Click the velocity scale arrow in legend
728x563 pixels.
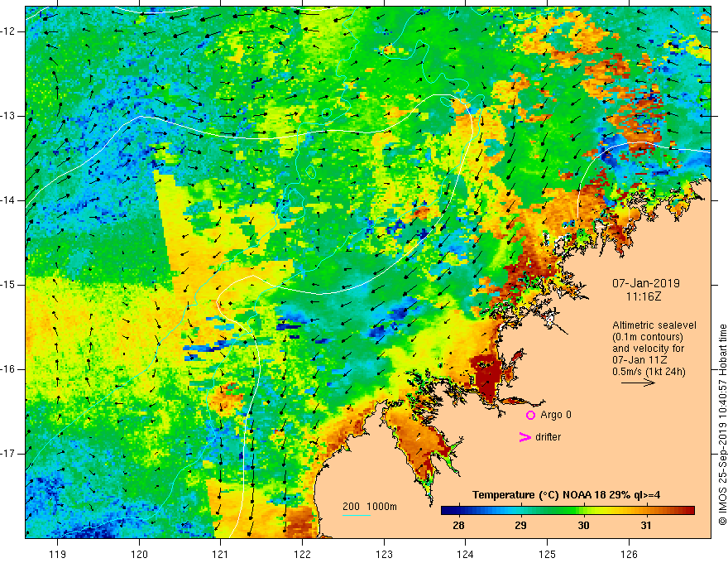[638, 383]
